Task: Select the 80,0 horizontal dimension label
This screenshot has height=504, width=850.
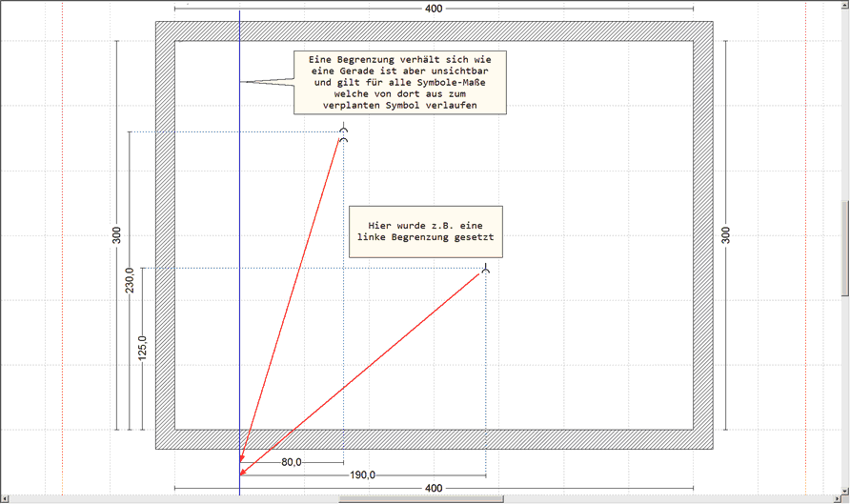Action: [292, 462]
